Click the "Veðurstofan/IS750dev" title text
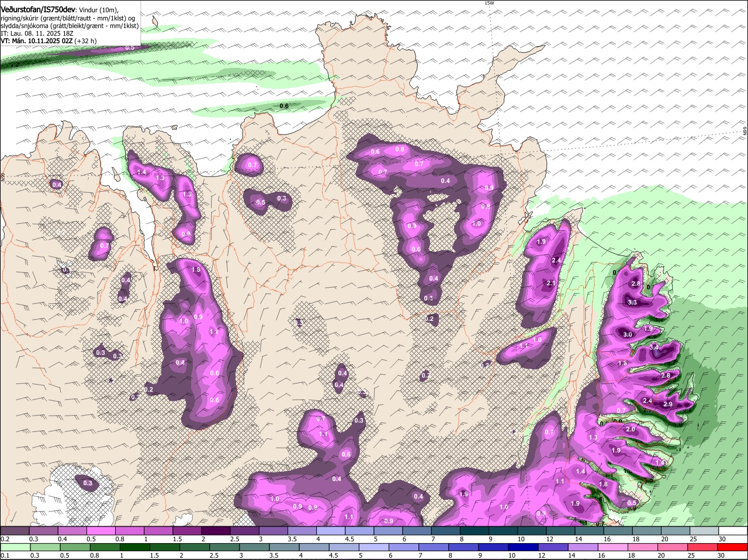Image resolution: width=748 pixels, height=560 pixels. [37, 9]
